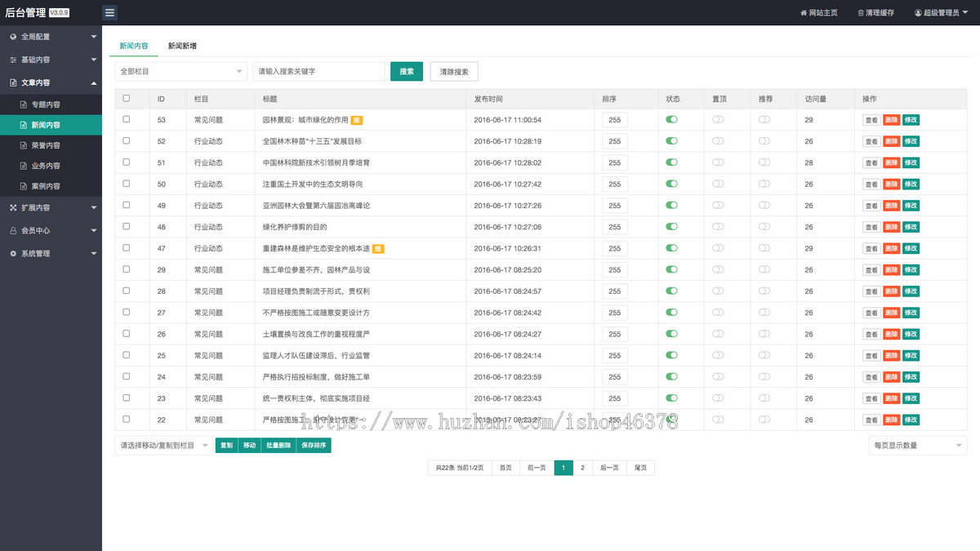Tick the select-all checkbox in table header
Screen dimensions: 980x551
coord(126,98)
